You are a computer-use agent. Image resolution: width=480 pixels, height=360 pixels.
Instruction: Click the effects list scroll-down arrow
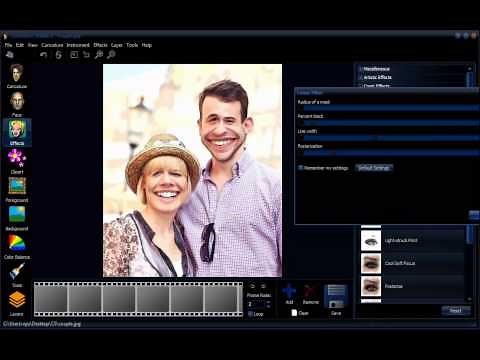coord(469,299)
